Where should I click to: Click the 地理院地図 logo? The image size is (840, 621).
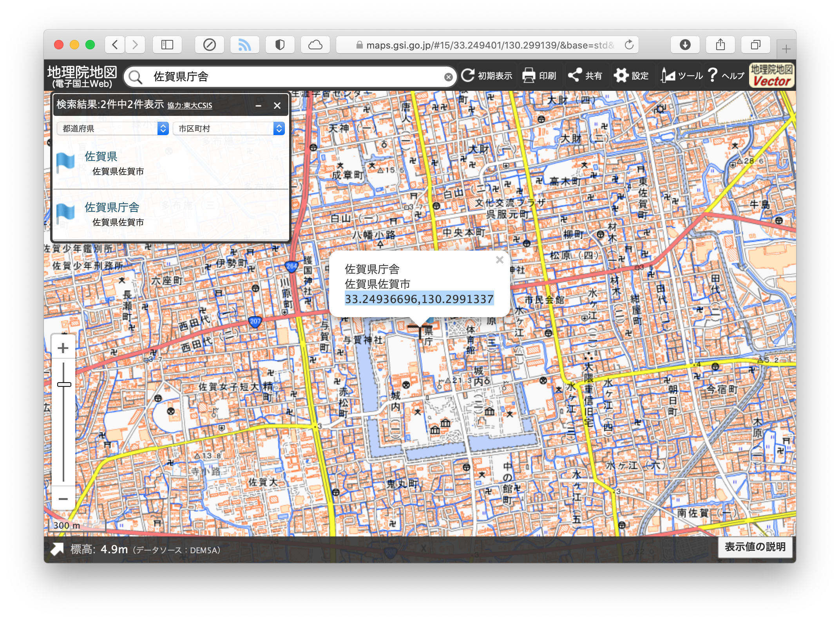click(82, 76)
